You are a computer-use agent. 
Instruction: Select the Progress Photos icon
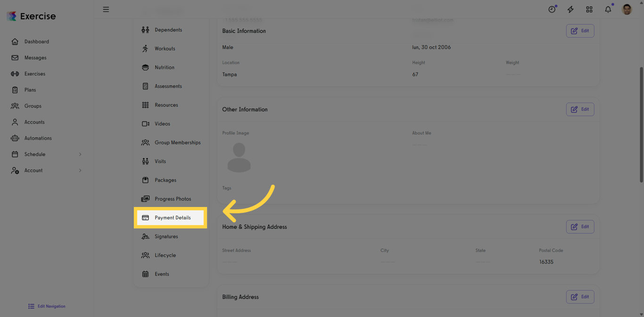pyautogui.click(x=146, y=199)
